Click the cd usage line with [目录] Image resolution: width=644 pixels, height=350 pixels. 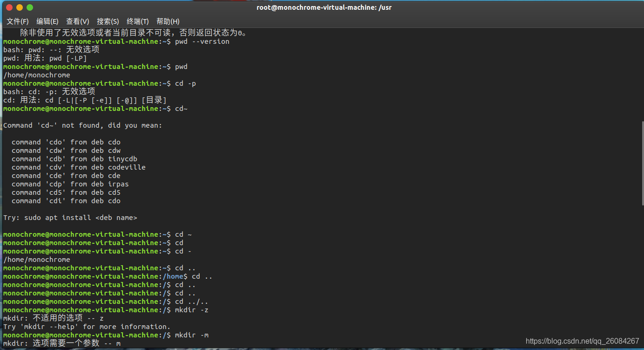point(85,100)
